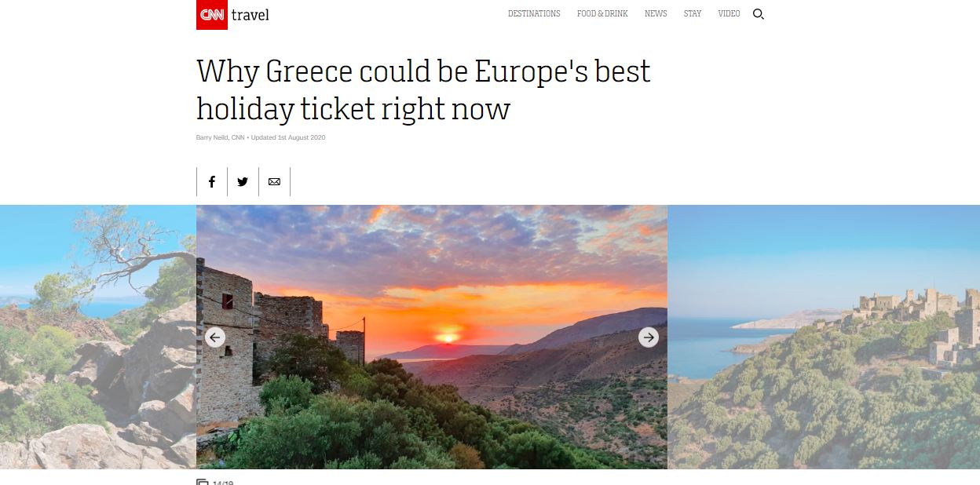Select Food & Drink in the navigation
The height and width of the screenshot is (485, 980).
[x=602, y=14]
